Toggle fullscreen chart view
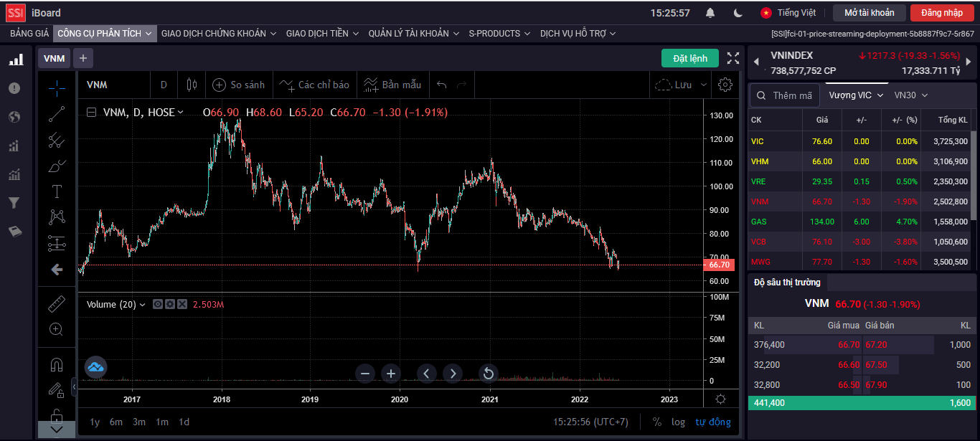This screenshot has width=980, height=441. [733, 59]
